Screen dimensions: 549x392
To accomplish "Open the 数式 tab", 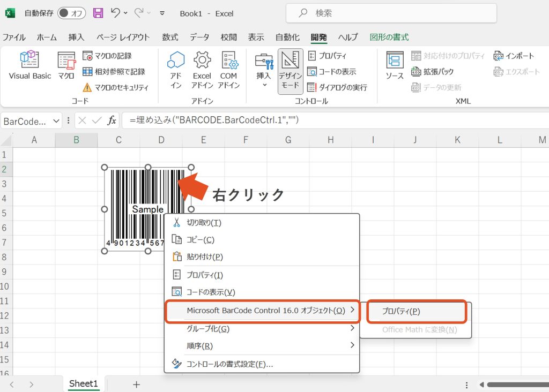I will (x=170, y=37).
